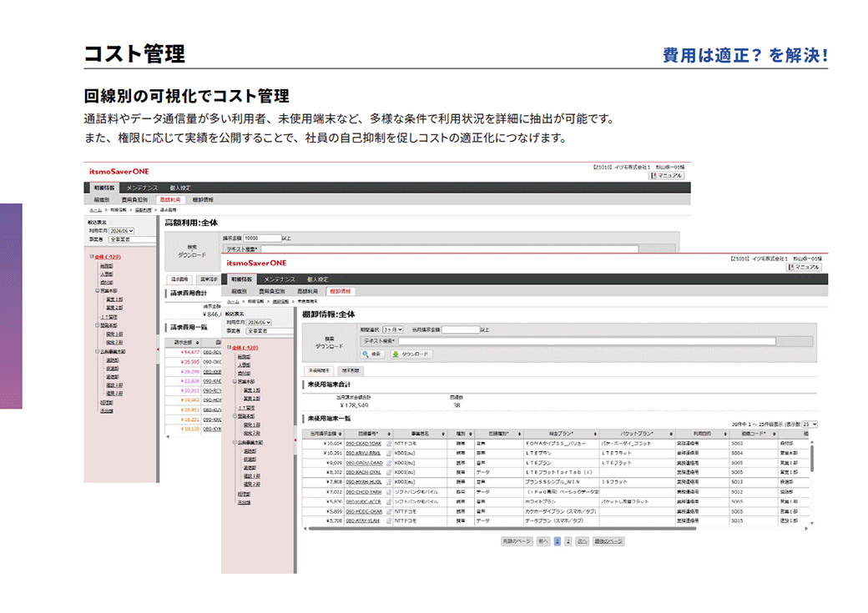Click the 最後のページ button

pos(608,541)
